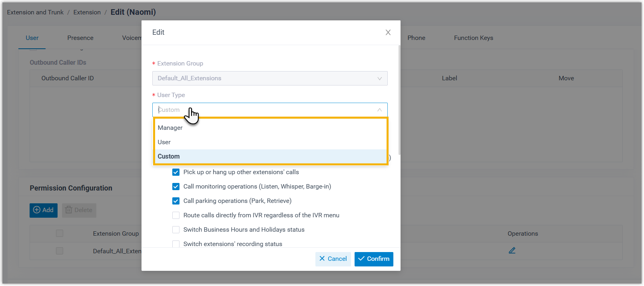Close the Edit dialog with X icon

click(388, 32)
